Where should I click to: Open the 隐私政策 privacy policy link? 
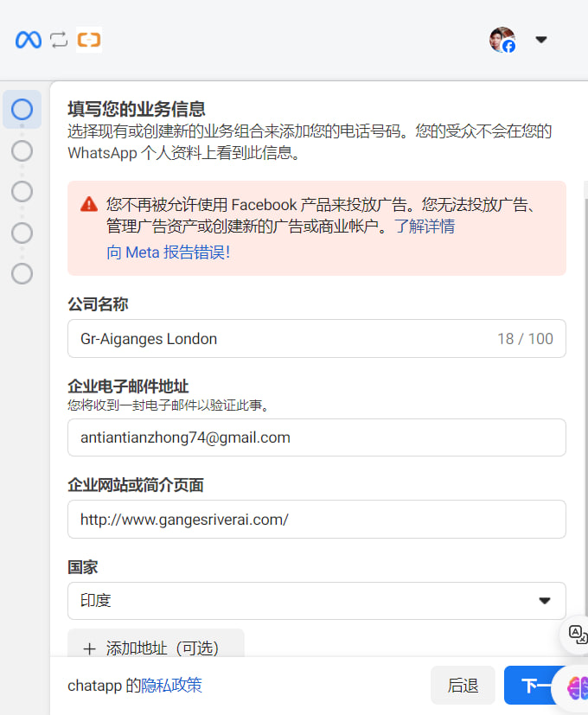coord(171,686)
